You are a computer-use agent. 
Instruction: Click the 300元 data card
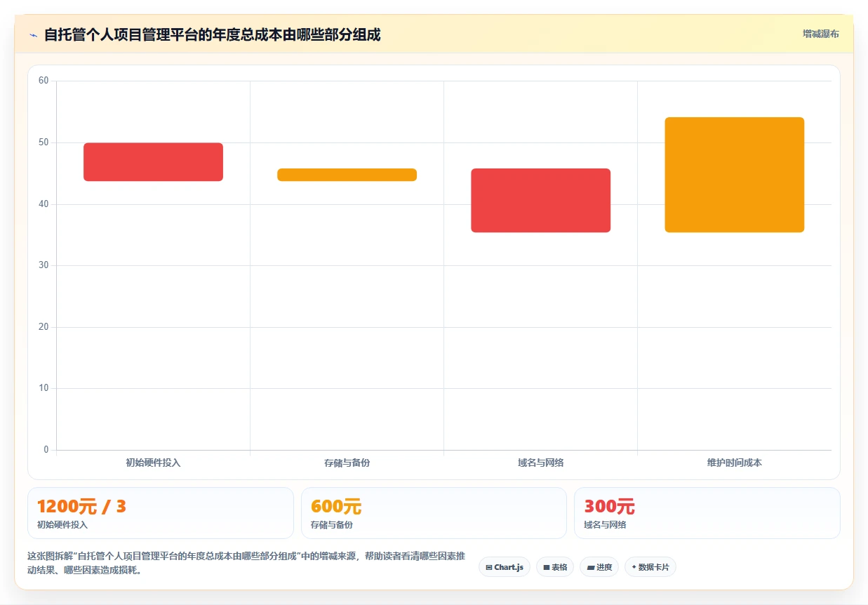707,513
